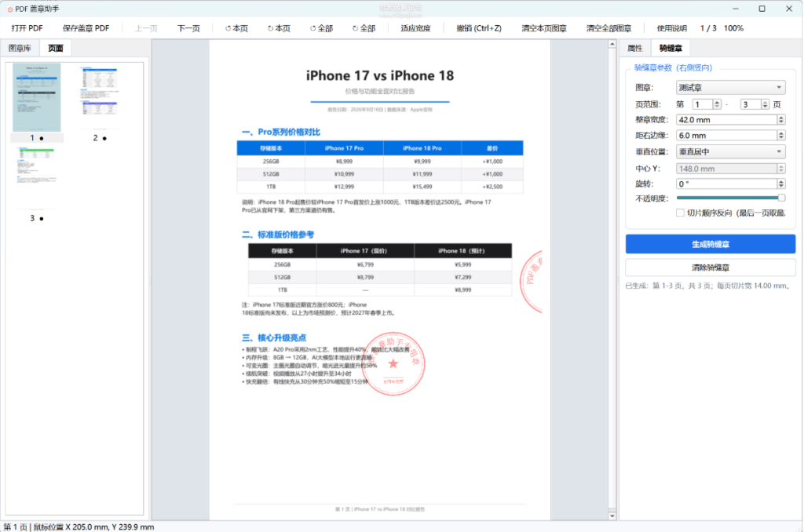Select the seam stamp slice at page edge
Viewport: 804px width, 532px height.
tap(532, 282)
